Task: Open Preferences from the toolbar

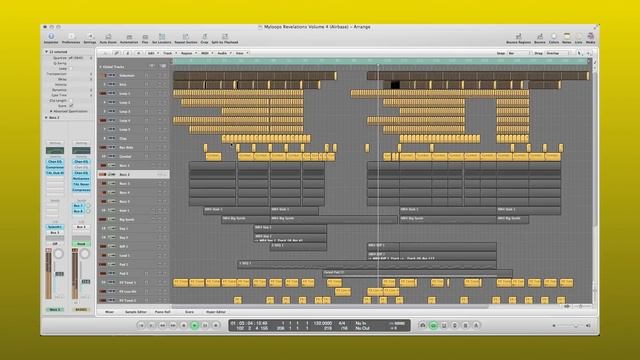Action: tap(71, 37)
